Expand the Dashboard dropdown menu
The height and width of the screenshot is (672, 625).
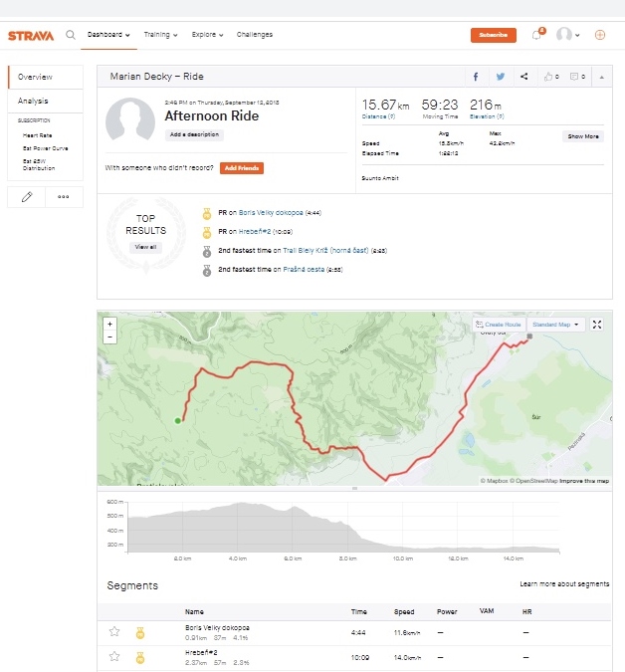coord(108,35)
